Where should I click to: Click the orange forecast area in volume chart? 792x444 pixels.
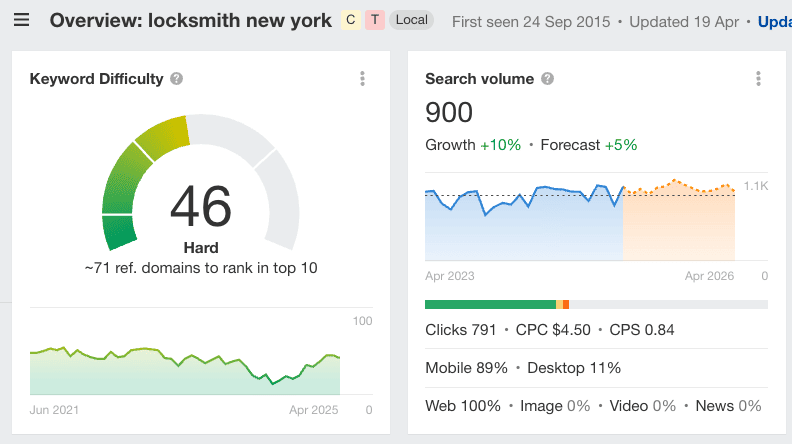(x=678, y=225)
